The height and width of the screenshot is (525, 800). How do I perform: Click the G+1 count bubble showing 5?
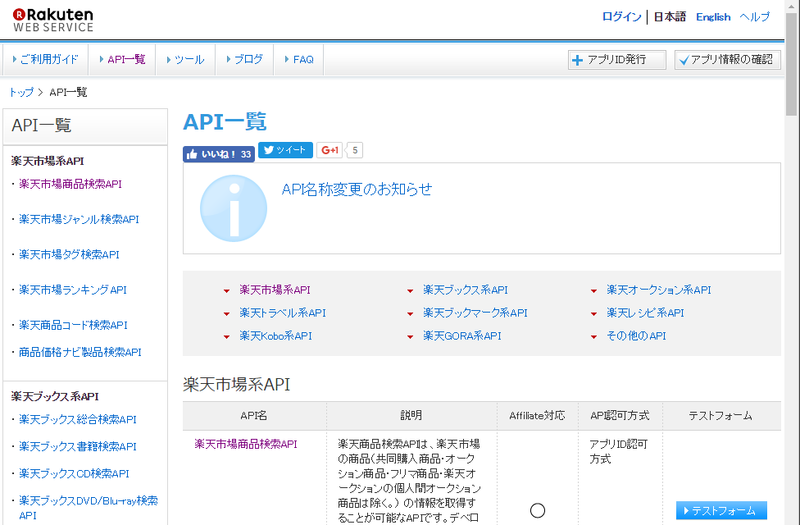pos(355,150)
